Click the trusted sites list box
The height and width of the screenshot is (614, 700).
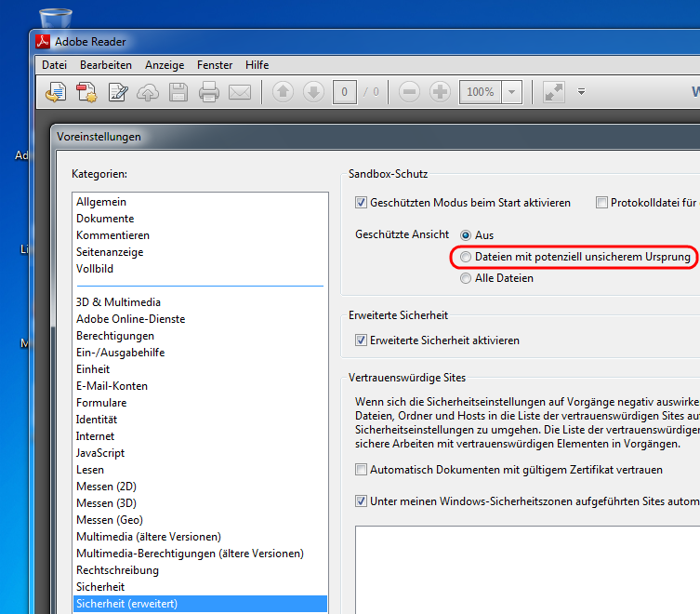(x=528, y=570)
